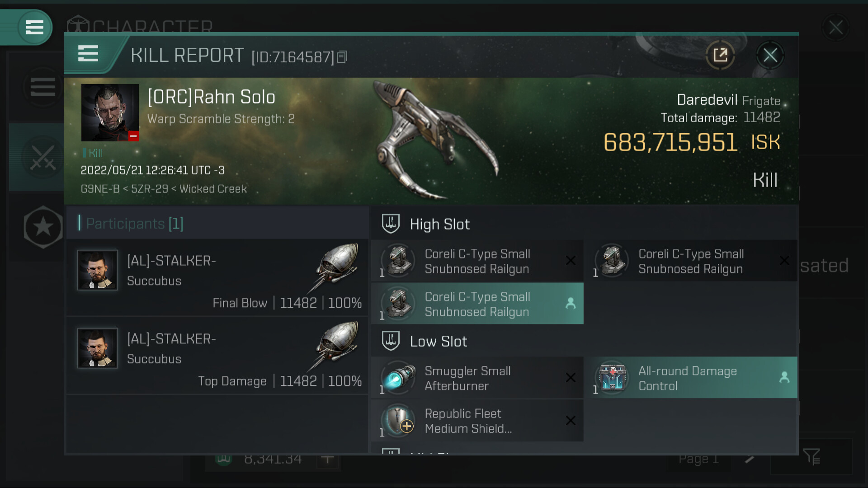
Task: View Final Blow participant -STALKER- entry
Action: click(217, 277)
